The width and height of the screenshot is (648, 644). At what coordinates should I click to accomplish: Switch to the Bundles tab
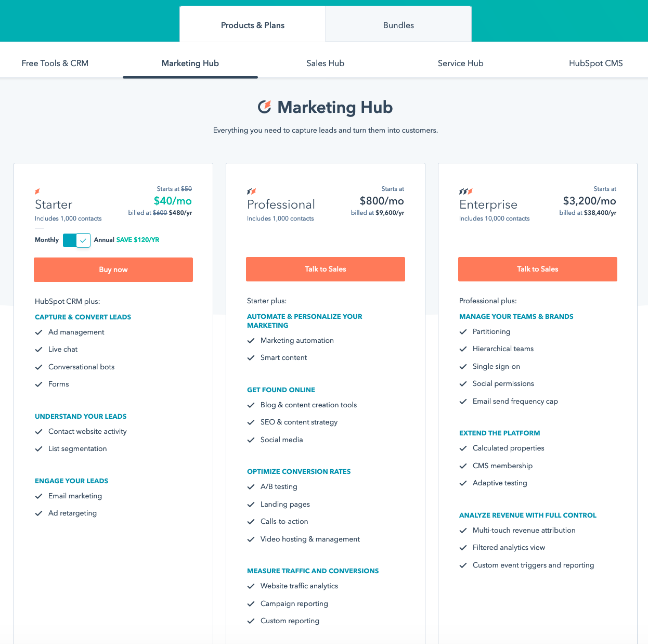tap(398, 25)
